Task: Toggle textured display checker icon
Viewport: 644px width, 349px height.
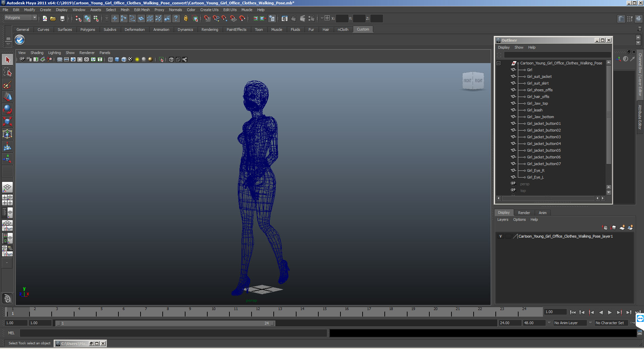Action: pos(130,59)
